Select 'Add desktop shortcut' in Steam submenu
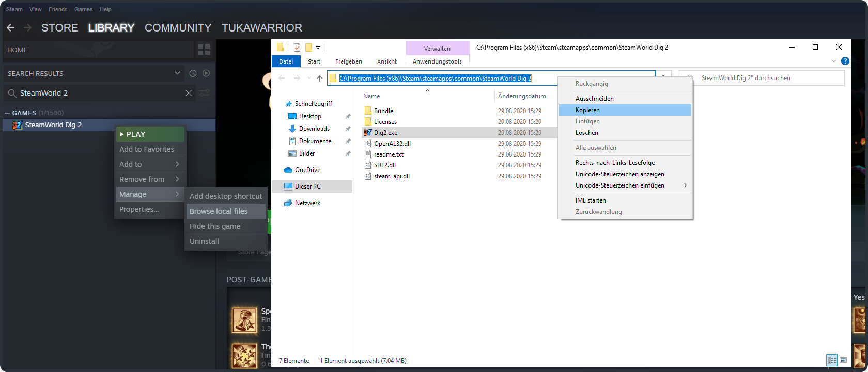868x372 pixels. pyautogui.click(x=226, y=196)
